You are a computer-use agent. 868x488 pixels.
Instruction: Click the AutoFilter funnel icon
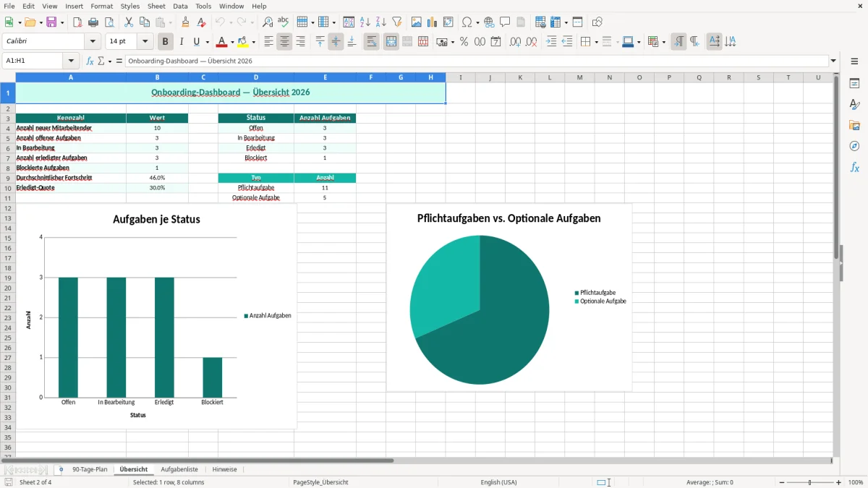pyautogui.click(x=397, y=22)
